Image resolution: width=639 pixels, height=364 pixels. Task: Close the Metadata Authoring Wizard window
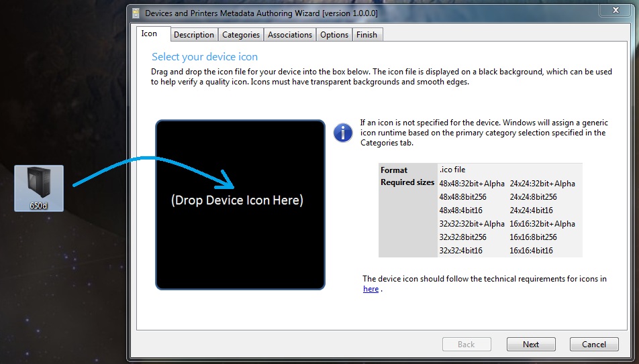616,10
